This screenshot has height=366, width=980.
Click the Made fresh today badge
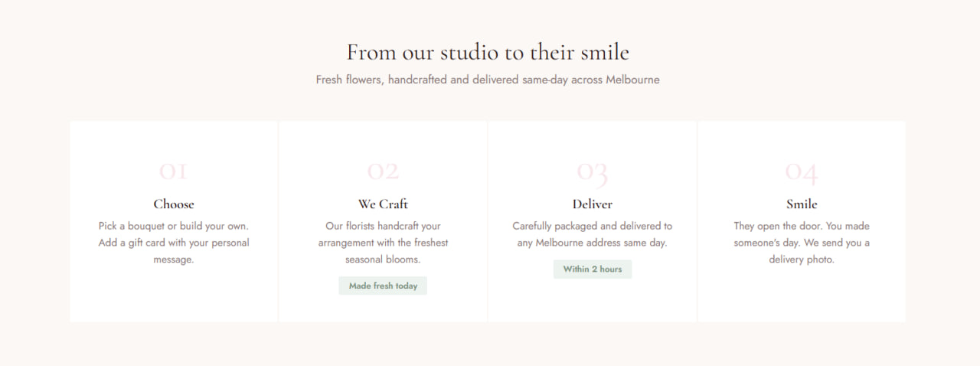pyautogui.click(x=383, y=286)
